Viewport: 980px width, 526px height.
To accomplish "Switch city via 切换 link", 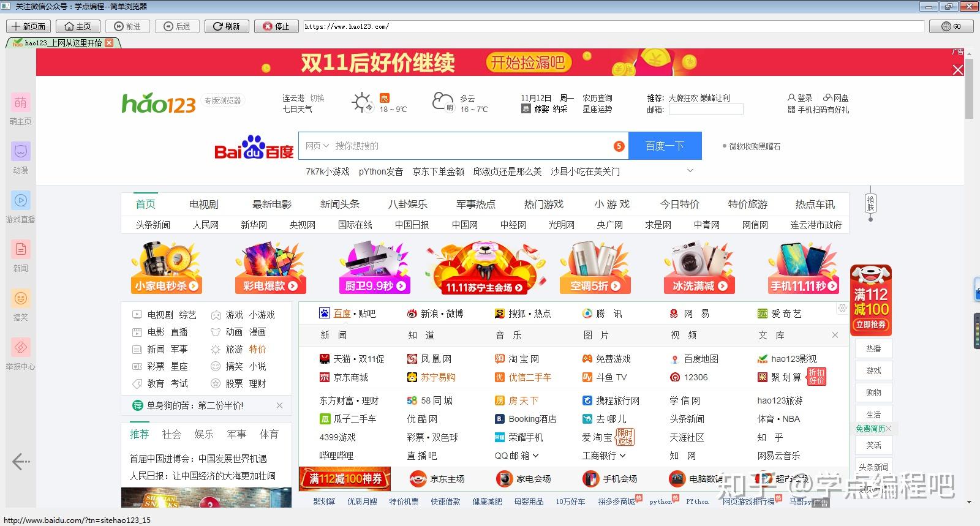I will click(317, 98).
